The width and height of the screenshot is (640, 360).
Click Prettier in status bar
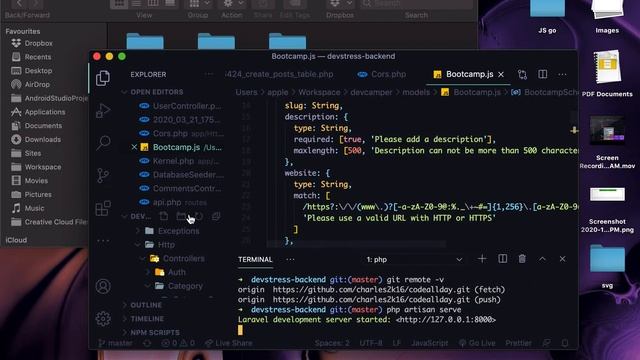coord(518,343)
